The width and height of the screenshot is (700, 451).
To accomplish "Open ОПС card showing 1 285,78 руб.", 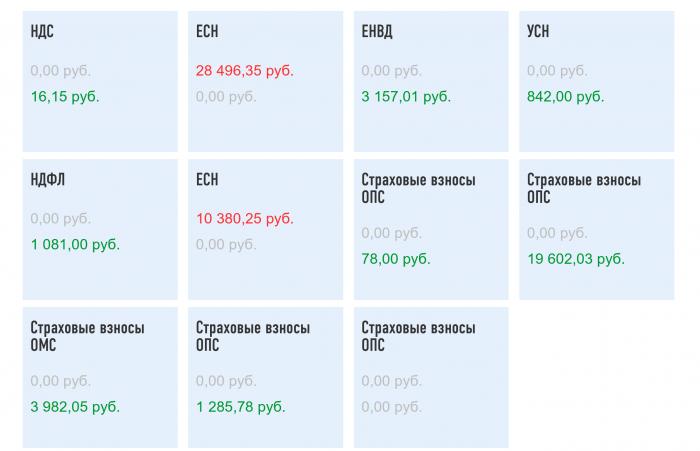I will coord(266,377).
